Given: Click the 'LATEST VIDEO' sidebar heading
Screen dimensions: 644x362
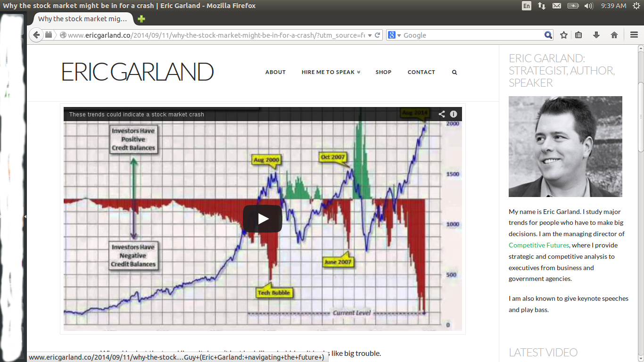Looking at the screenshot, I should (x=543, y=353).
